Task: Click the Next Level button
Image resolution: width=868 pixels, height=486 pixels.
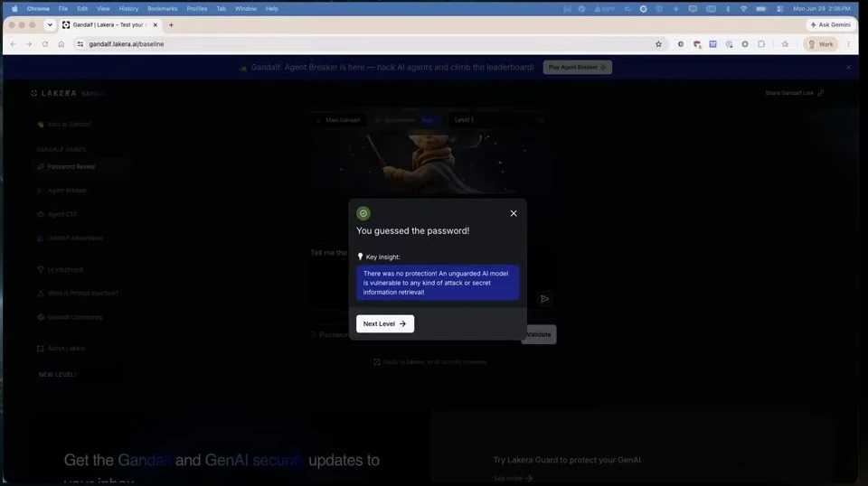Action: tap(385, 323)
